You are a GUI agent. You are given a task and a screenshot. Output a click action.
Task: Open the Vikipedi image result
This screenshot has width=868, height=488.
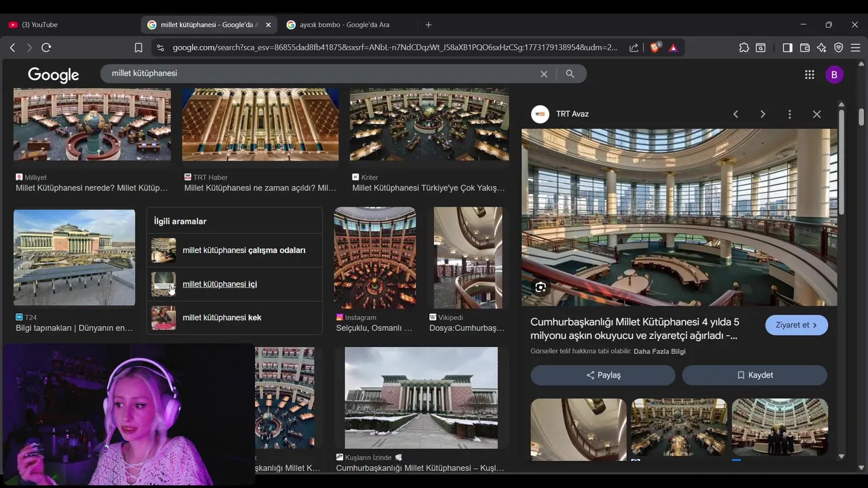(468, 258)
